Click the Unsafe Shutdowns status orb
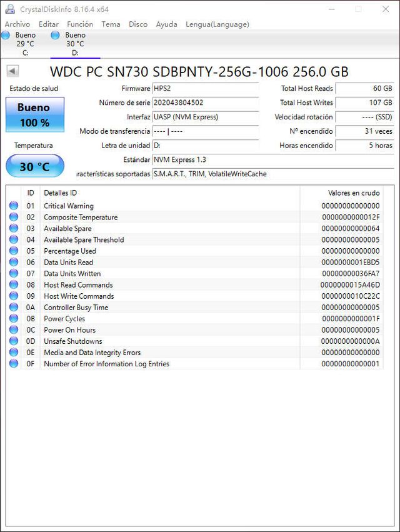The height and width of the screenshot is (532, 400). coord(14,341)
